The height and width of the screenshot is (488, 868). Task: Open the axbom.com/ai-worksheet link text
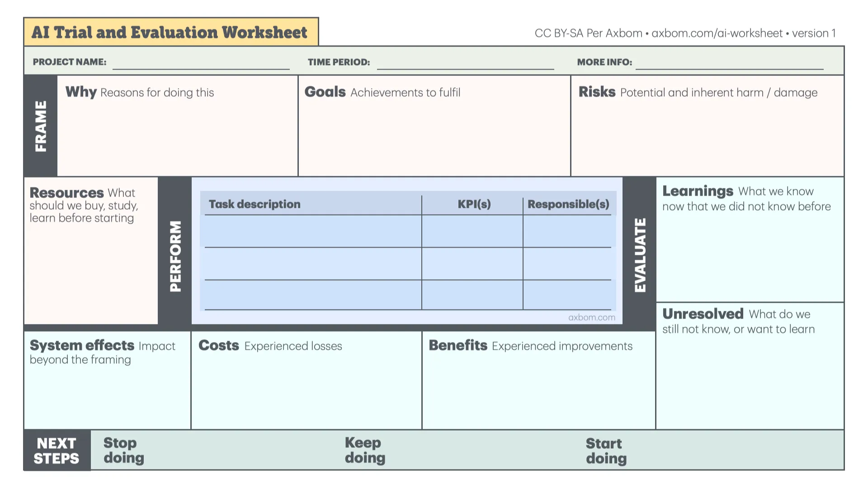(x=717, y=33)
